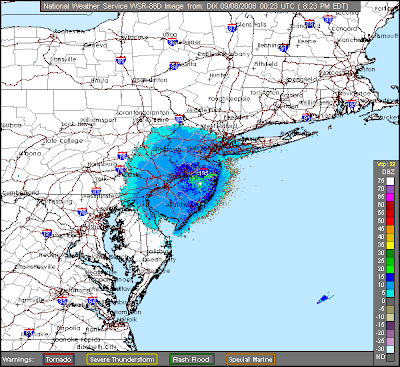Click the I-195 shield over New Jersey
The image size is (400, 367).
click(203, 173)
